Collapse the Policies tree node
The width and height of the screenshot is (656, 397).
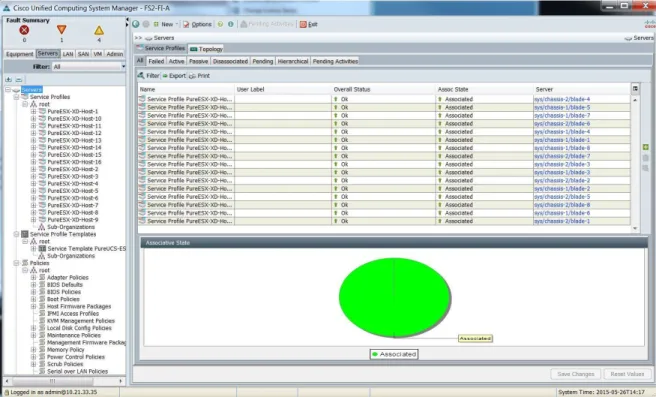pos(16,263)
